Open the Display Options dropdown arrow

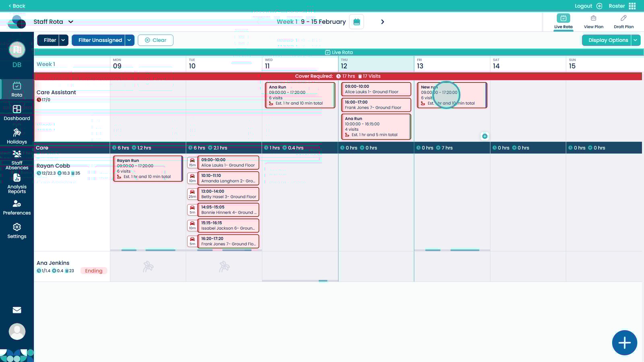pyautogui.click(x=636, y=40)
